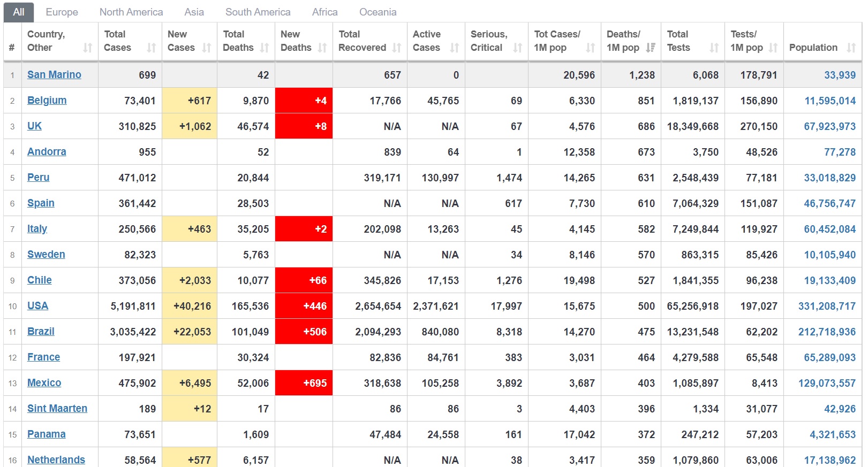Switch to the Europe tab
868x467 pixels.
click(x=62, y=12)
